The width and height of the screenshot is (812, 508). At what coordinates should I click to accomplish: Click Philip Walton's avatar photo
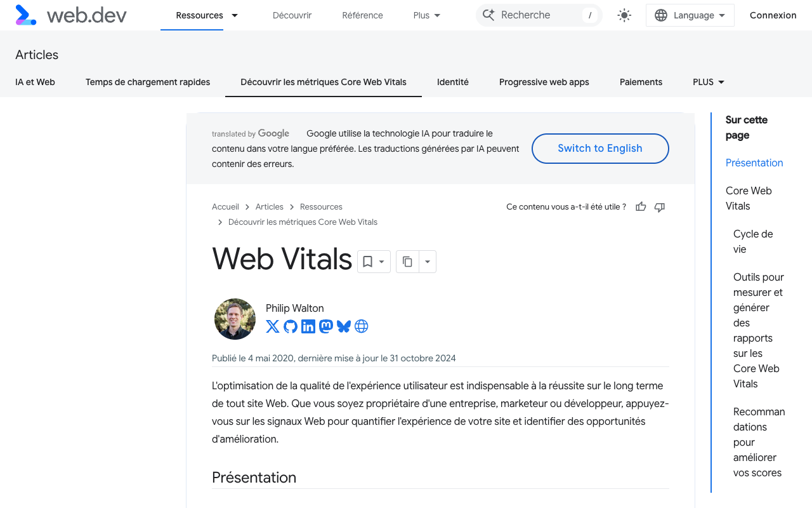click(235, 319)
